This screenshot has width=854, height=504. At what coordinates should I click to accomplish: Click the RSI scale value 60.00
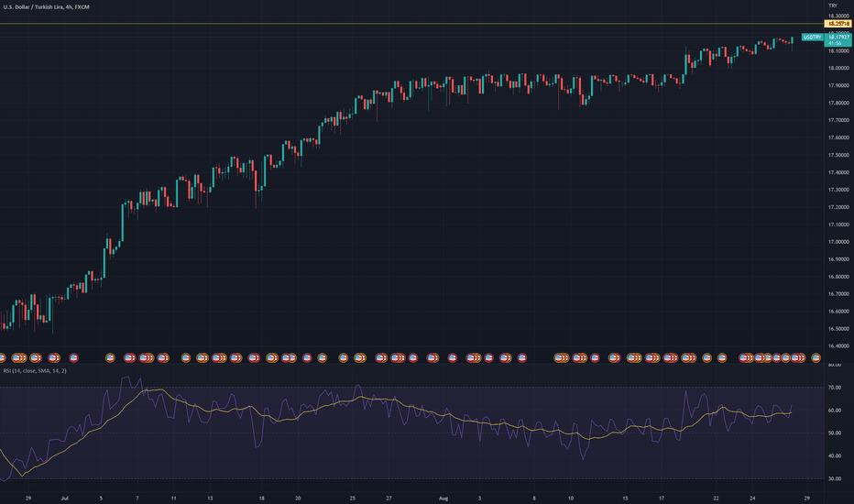(835, 411)
